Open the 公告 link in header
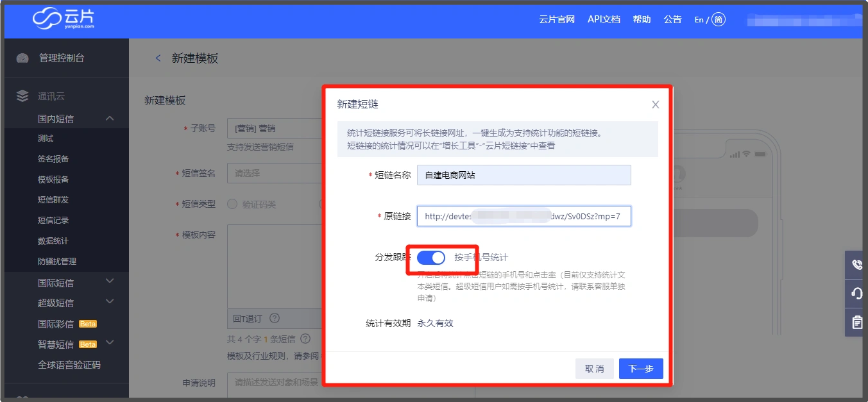868x402 pixels. pos(672,19)
